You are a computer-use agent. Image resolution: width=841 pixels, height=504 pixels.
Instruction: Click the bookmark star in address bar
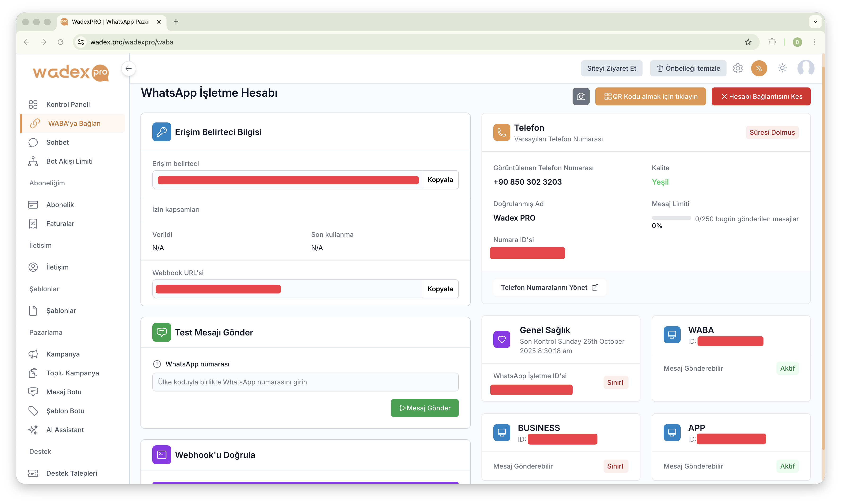point(748,42)
